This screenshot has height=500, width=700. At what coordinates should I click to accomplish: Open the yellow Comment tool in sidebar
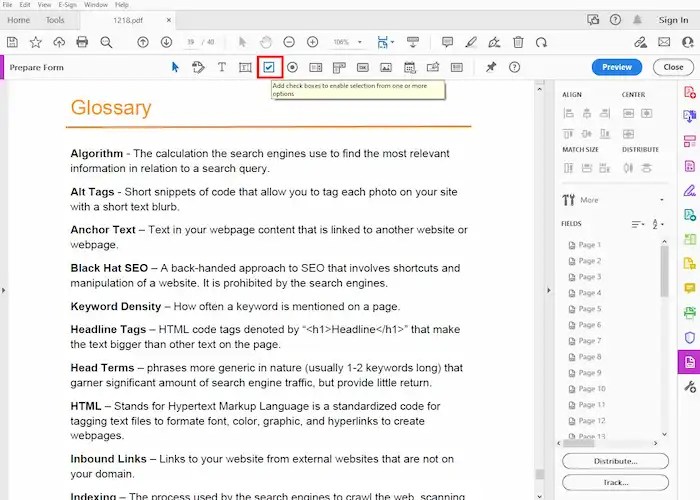click(690, 288)
